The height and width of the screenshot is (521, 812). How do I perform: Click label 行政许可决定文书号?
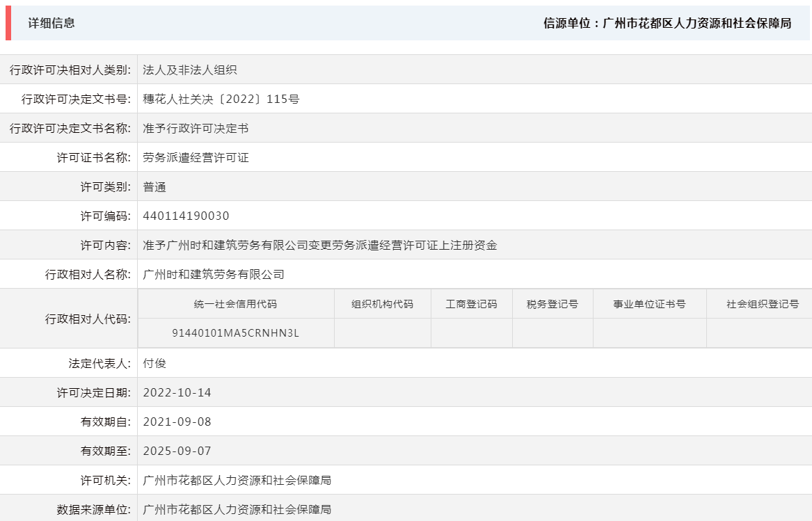pyautogui.click(x=76, y=99)
